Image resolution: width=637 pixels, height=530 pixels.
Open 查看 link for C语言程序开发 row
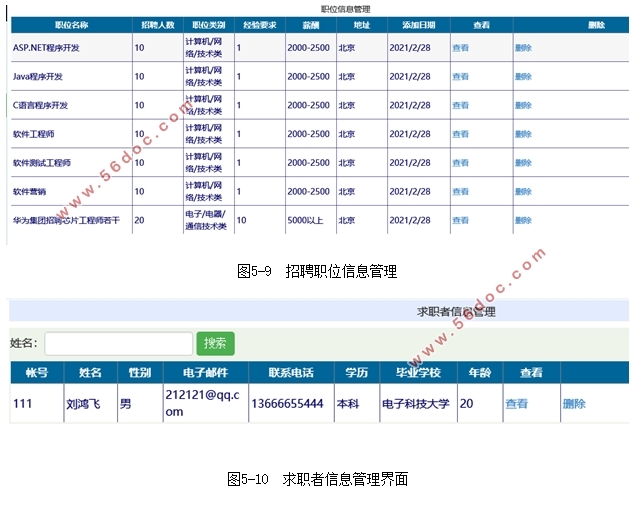coord(461,106)
